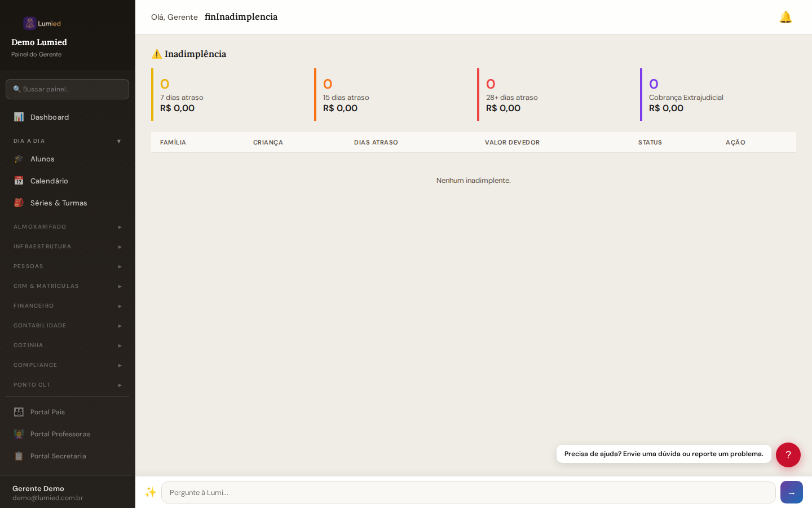Click the Pergunte à Lumi input field

pos(468,492)
